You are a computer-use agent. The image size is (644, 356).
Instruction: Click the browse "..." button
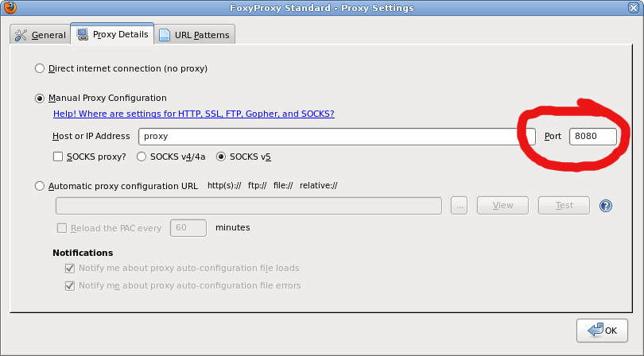click(459, 206)
